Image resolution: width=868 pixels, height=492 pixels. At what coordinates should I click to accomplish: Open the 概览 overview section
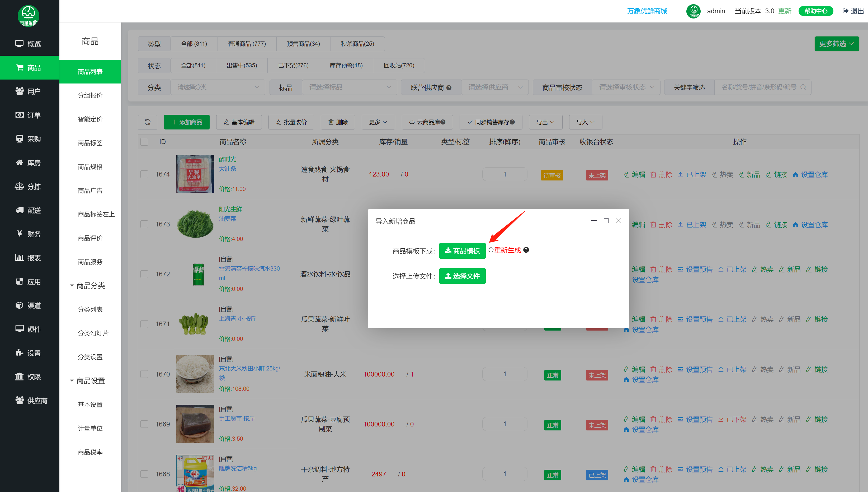coord(29,44)
